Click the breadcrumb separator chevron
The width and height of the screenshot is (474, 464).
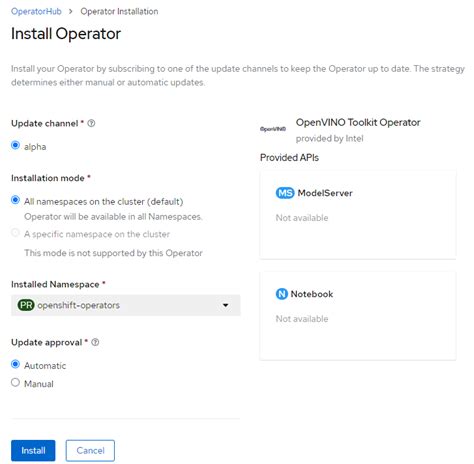coord(71,11)
